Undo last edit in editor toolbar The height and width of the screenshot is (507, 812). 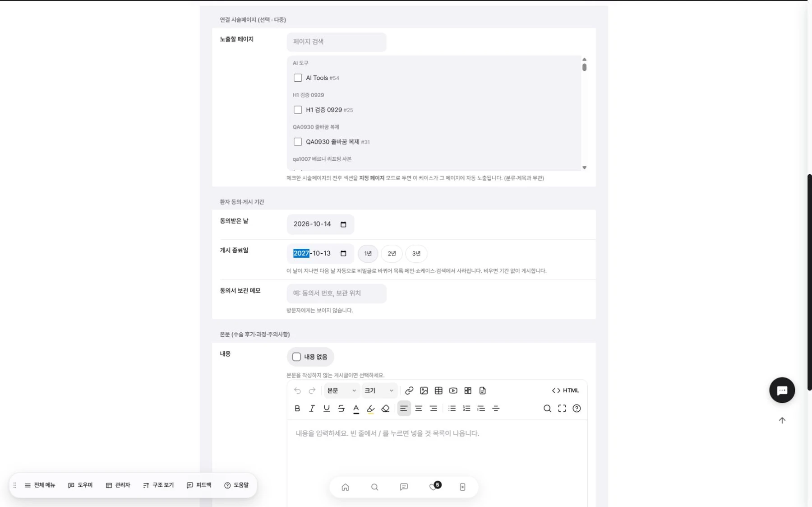tap(297, 391)
